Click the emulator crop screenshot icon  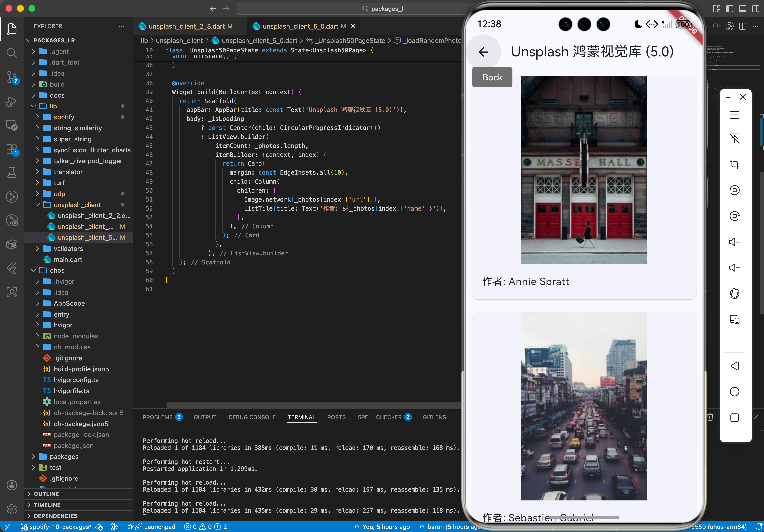coord(734,164)
